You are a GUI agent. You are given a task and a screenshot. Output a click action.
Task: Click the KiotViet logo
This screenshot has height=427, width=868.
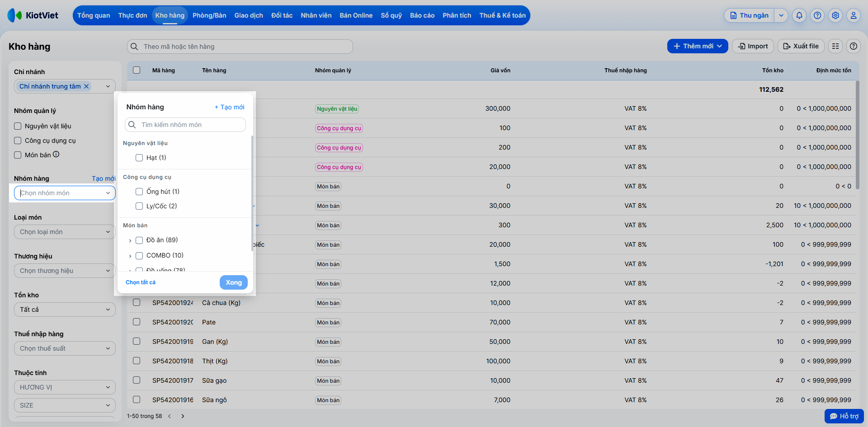point(33,15)
